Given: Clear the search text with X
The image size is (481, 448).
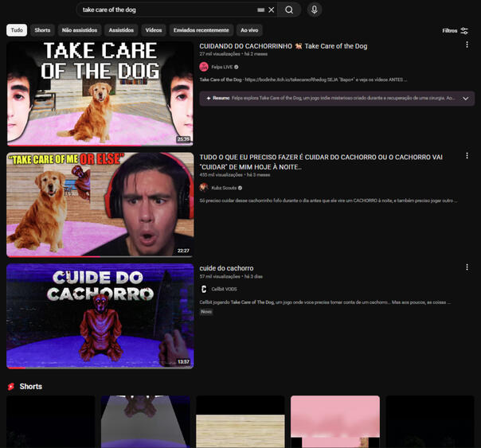Looking at the screenshot, I should click(272, 10).
